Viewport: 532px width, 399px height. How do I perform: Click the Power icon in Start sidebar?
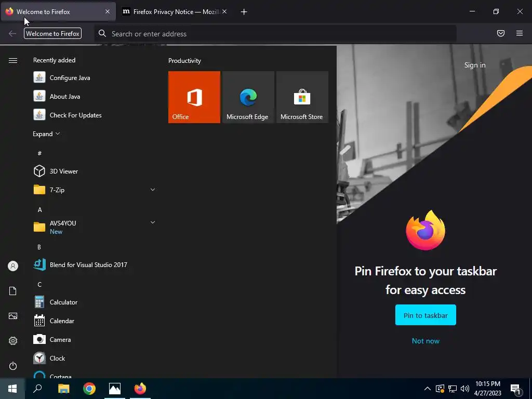13,366
